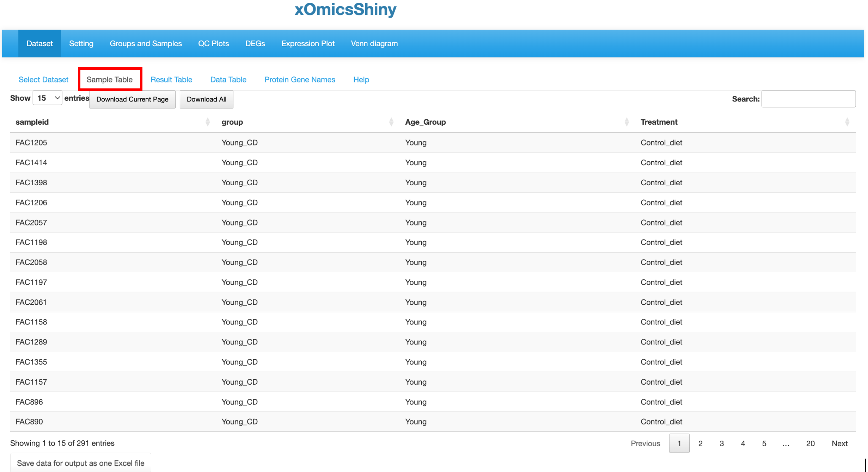868x472 pixels.
Task: Click the xOmicsShiny title
Action: click(x=346, y=10)
